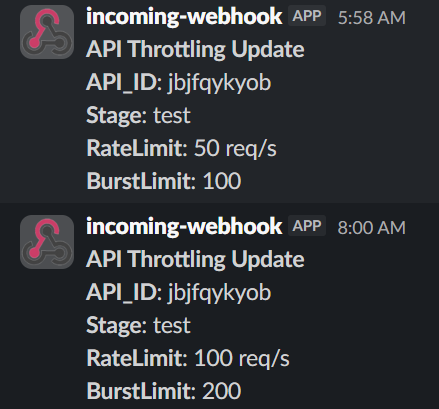Screen dimensions: 439x409
Task: Open incoming-webhook profile from 5:58 AM message
Action: click(x=184, y=16)
